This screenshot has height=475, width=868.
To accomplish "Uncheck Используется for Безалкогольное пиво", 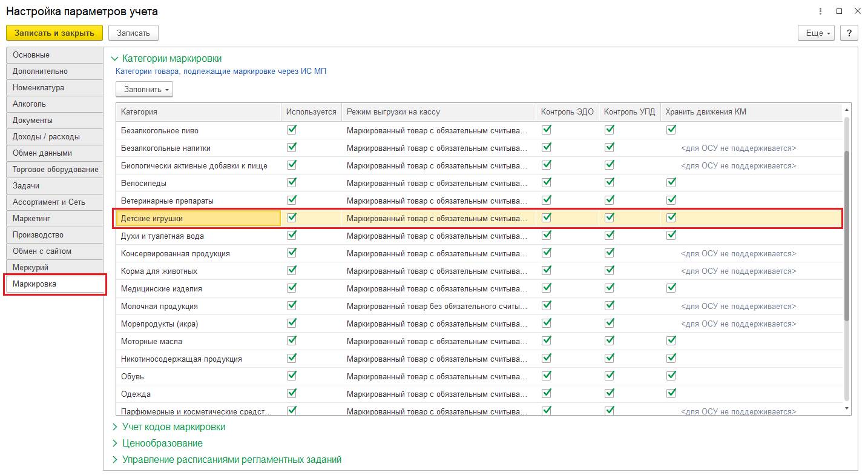I will click(292, 130).
